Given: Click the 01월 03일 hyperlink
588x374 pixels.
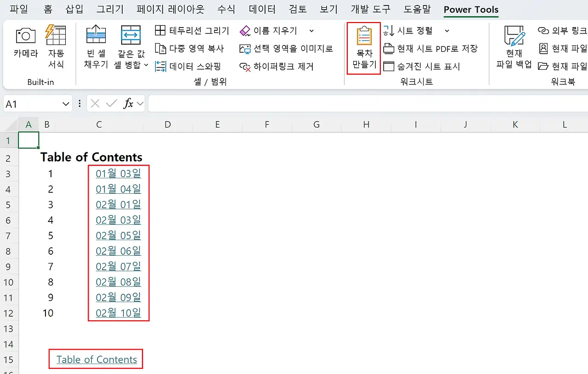Looking at the screenshot, I should click(x=118, y=173).
